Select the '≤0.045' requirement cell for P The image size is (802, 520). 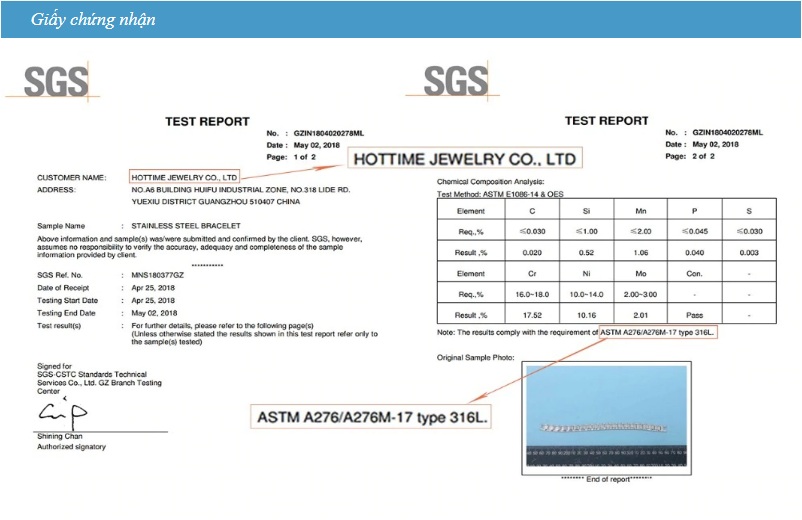point(695,231)
